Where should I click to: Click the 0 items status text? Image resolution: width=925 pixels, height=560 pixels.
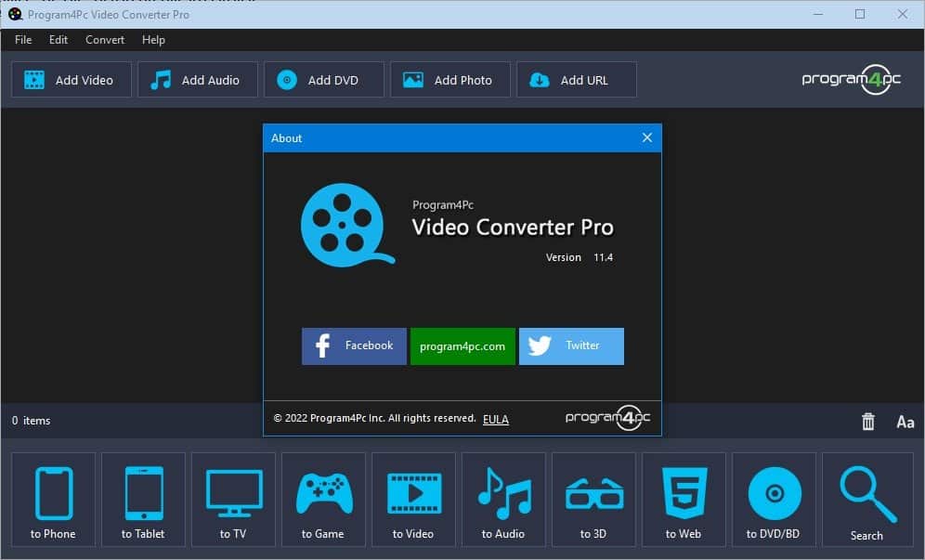pos(32,421)
